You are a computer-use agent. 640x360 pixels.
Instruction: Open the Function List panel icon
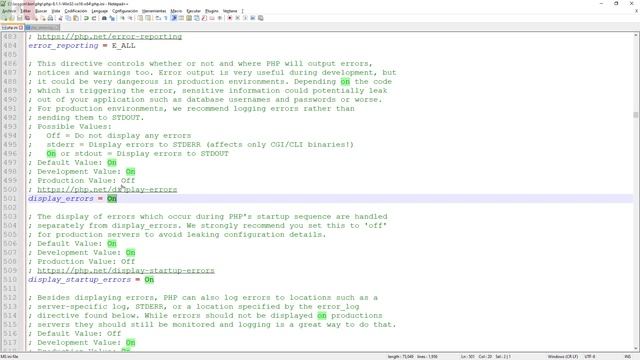[x=204, y=18]
